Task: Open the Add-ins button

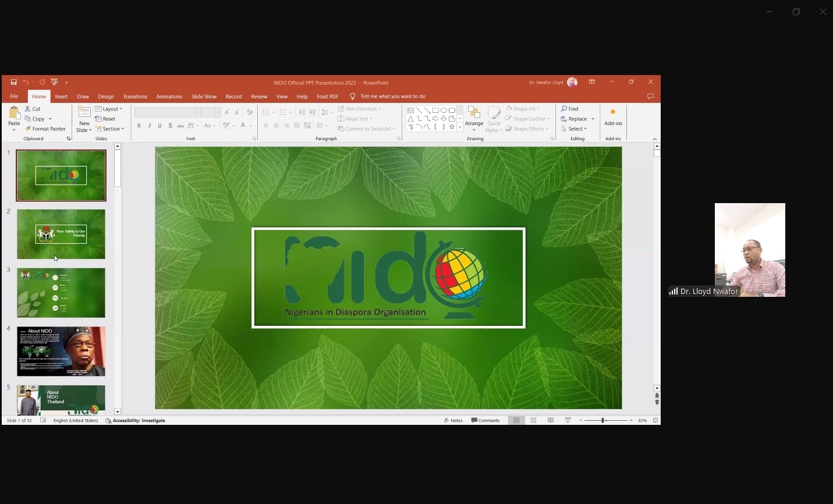Action: 613,116
